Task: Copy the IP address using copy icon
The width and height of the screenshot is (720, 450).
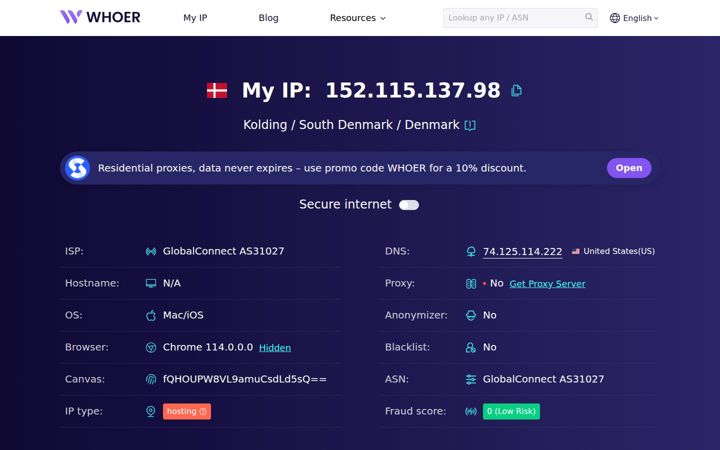Action: [517, 90]
